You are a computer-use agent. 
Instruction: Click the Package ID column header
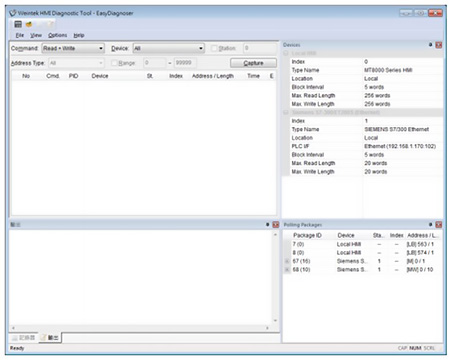click(307, 235)
